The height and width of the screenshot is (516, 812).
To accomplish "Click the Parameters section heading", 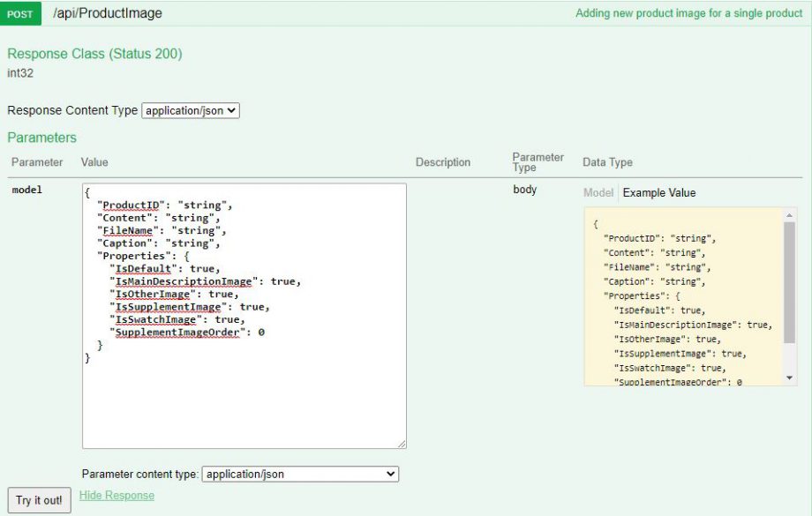I will click(x=41, y=138).
